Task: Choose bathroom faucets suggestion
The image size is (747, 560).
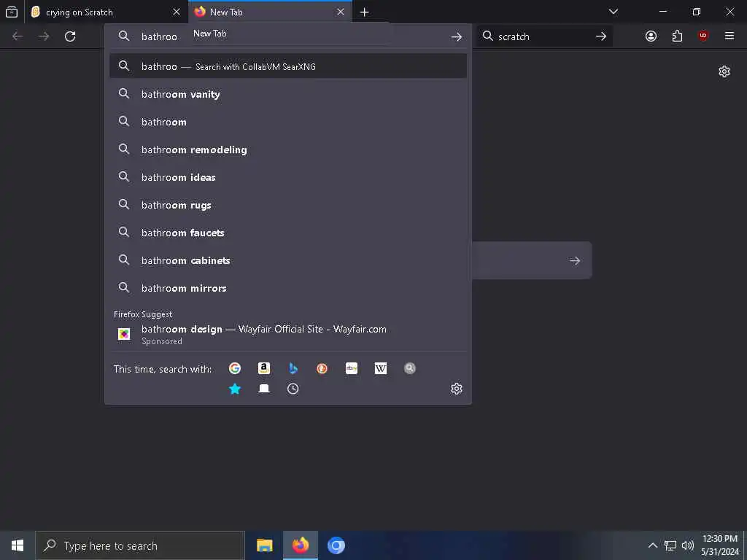Action: tap(287, 233)
